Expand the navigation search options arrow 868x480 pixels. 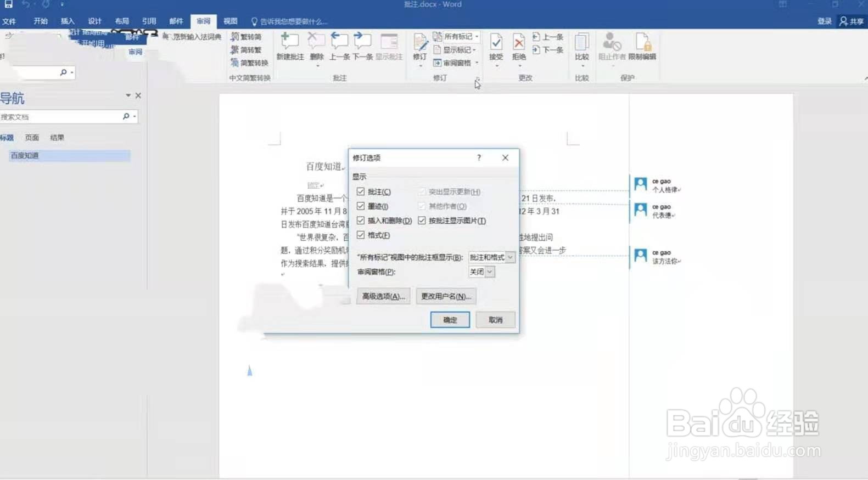135,116
